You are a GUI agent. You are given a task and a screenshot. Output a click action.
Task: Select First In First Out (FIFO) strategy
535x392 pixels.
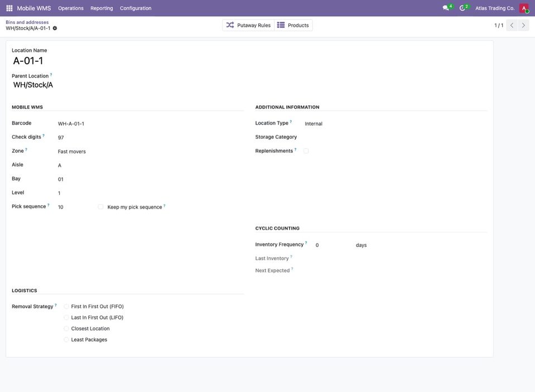(66, 306)
